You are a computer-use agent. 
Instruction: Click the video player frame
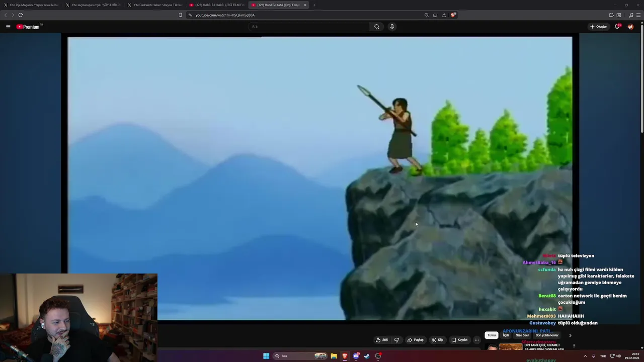click(320, 178)
